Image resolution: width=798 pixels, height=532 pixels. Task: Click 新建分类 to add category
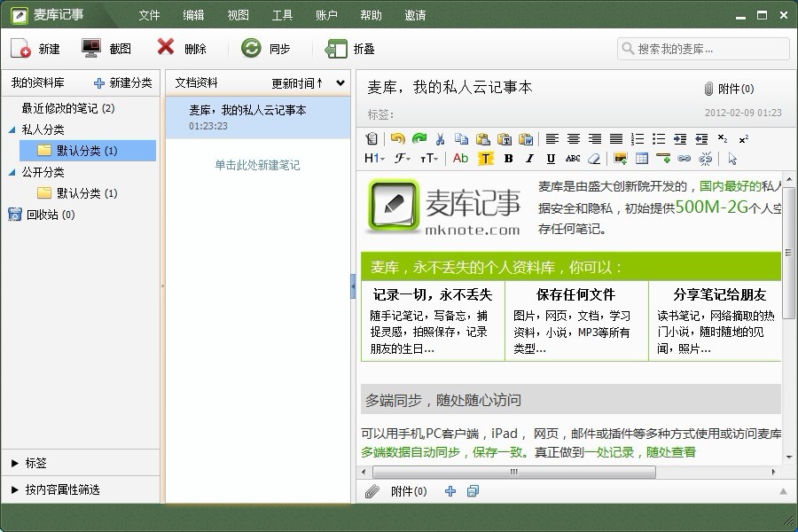(x=122, y=82)
